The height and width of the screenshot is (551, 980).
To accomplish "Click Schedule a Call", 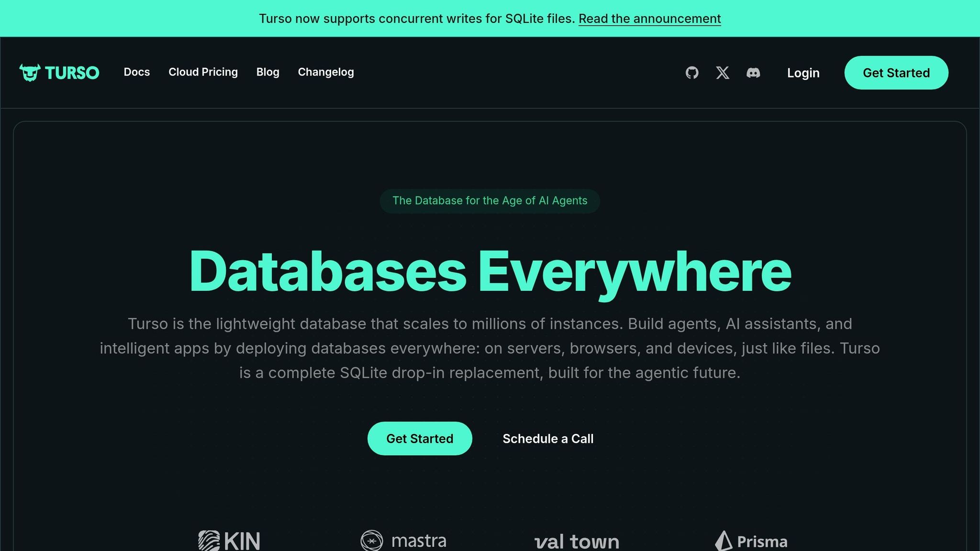I will (548, 439).
